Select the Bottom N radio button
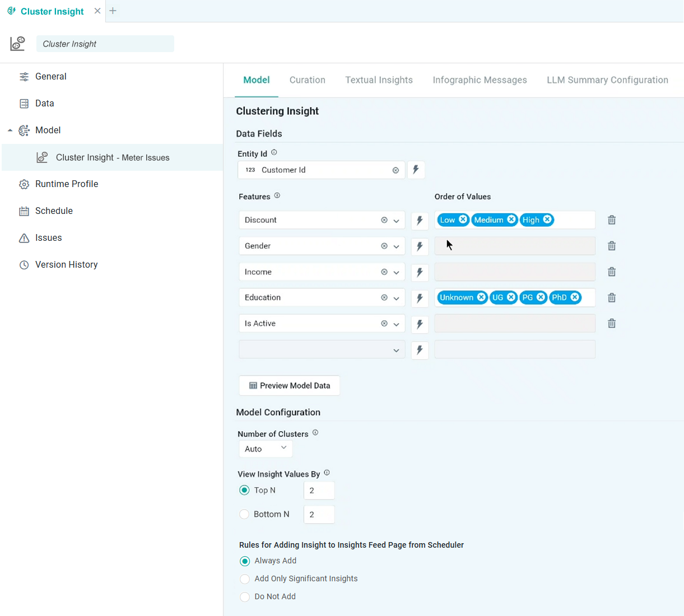684x616 pixels. (244, 514)
